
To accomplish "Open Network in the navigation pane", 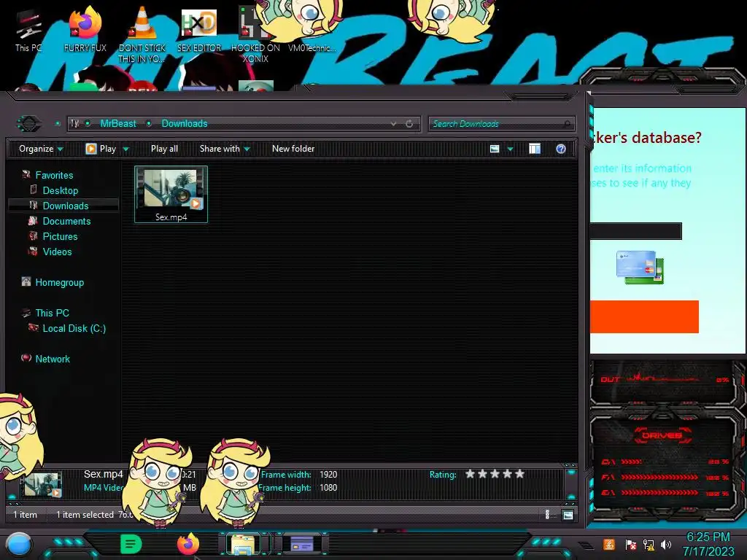I will (x=53, y=359).
